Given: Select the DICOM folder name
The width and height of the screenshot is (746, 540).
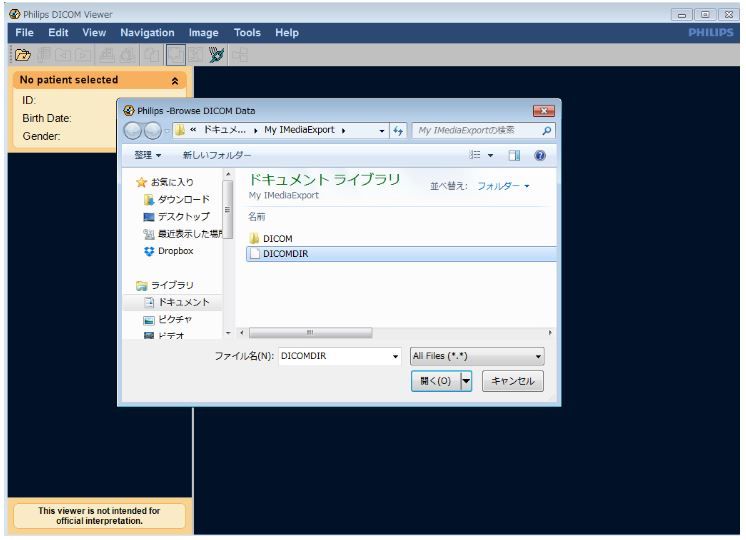Looking at the screenshot, I should tap(278, 239).
